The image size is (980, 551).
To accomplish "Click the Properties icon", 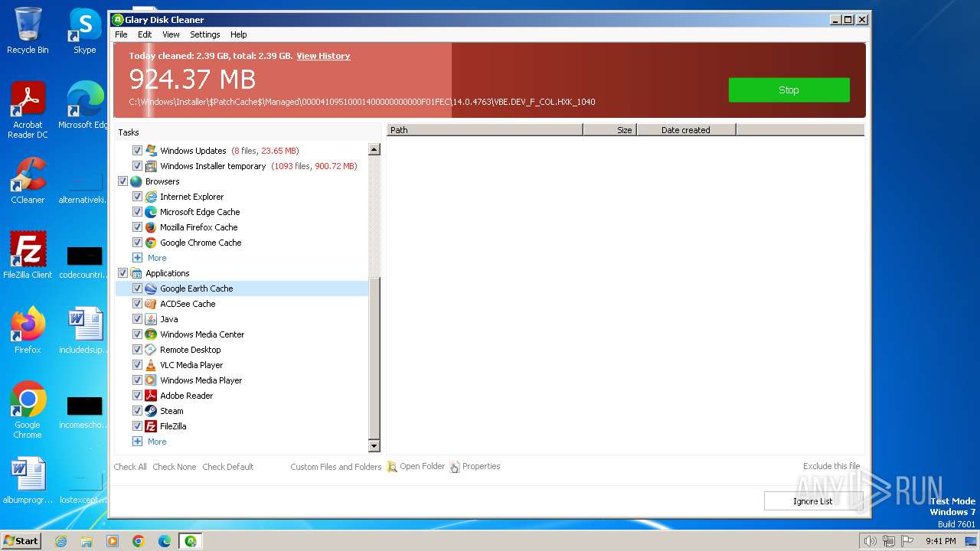I will point(455,467).
